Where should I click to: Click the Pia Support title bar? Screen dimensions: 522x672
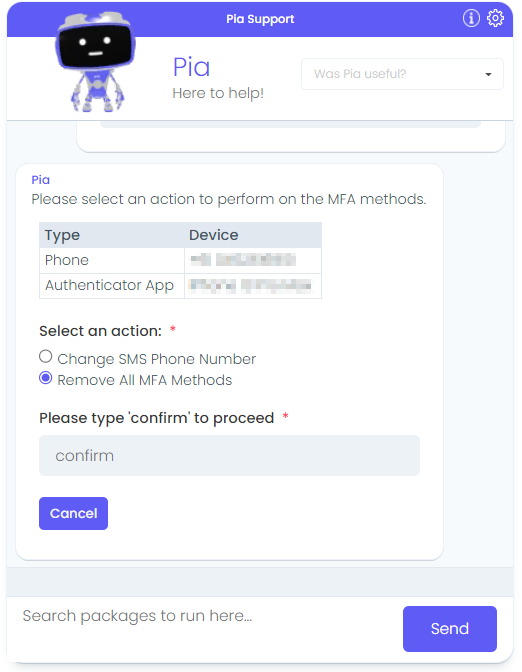click(260, 19)
